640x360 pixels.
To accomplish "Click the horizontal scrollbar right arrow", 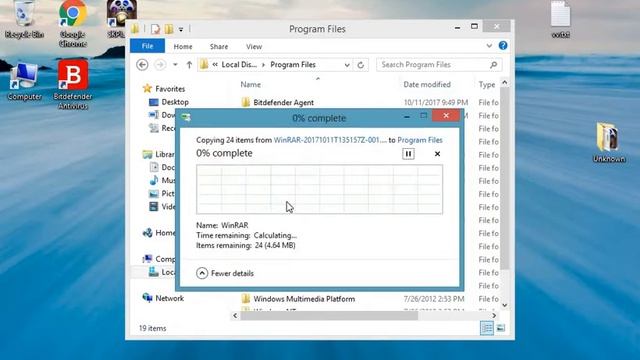I will (x=494, y=315).
